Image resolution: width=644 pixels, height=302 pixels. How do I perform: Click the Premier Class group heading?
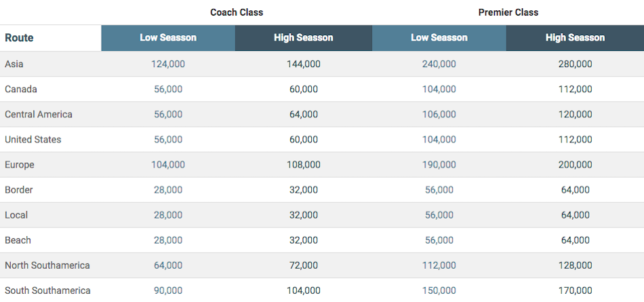pos(508,12)
